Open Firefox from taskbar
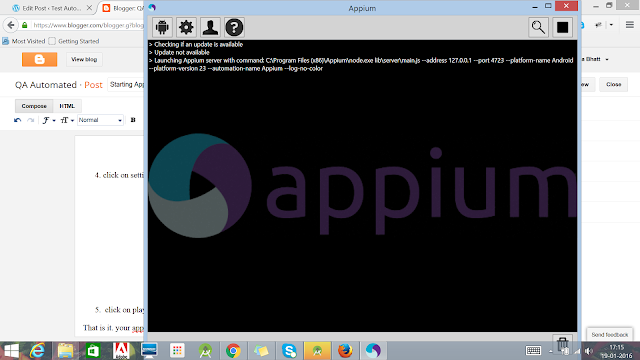640x360 pixels. click(345, 351)
